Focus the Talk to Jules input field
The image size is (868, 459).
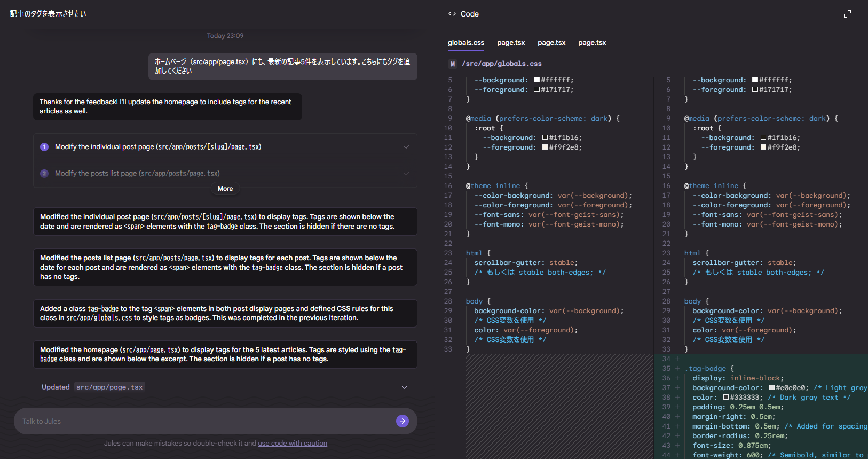pyautogui.click(x=206, y=421)
